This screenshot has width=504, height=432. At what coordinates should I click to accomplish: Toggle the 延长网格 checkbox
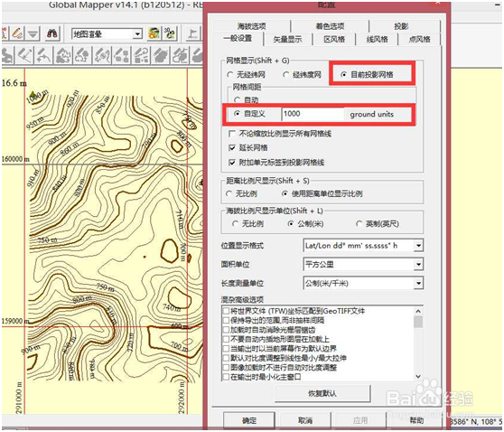click(232, 147)
